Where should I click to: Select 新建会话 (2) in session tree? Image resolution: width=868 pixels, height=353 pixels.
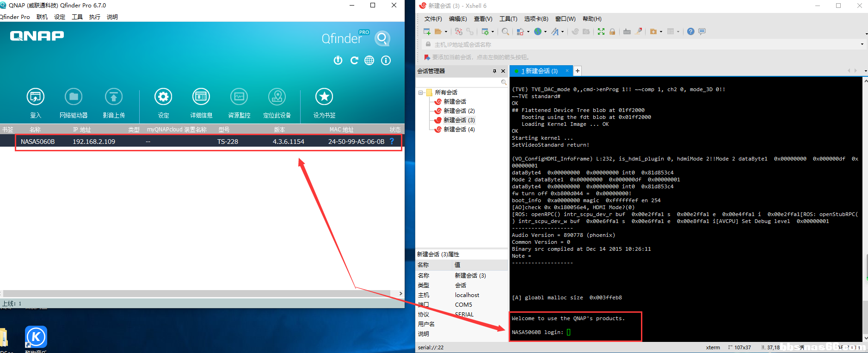459,111
